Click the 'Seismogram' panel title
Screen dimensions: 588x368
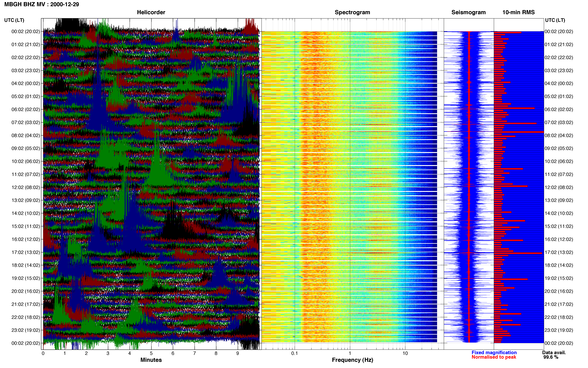coord(468,12)
